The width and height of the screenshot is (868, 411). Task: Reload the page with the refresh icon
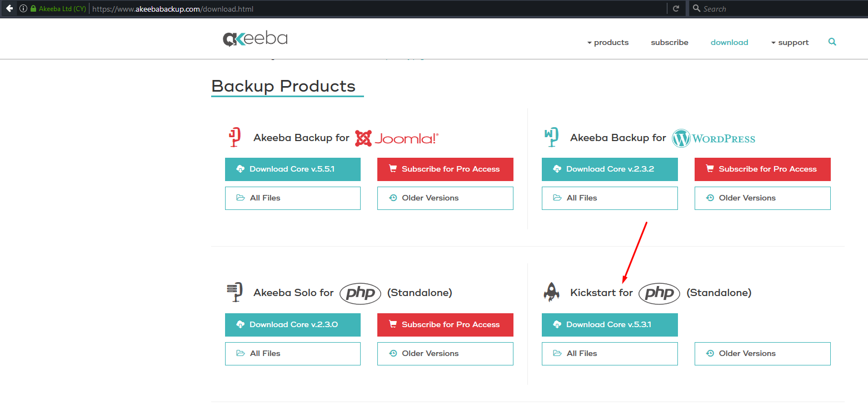676,9
